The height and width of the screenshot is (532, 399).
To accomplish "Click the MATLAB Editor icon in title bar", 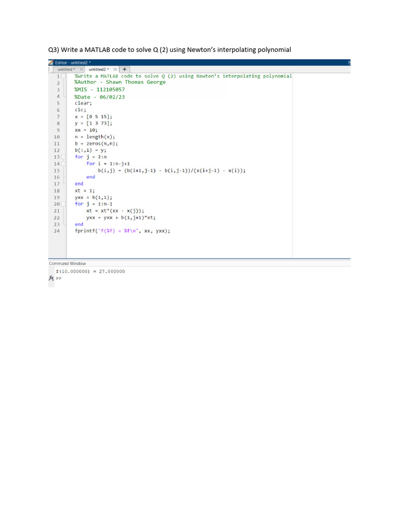I will (x=51, y=62).
